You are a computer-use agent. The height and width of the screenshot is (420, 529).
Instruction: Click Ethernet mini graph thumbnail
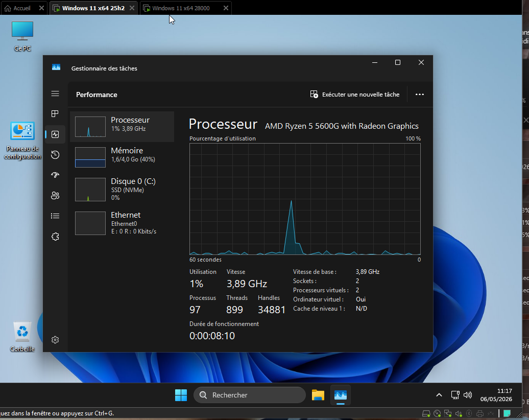click(90, 223)
